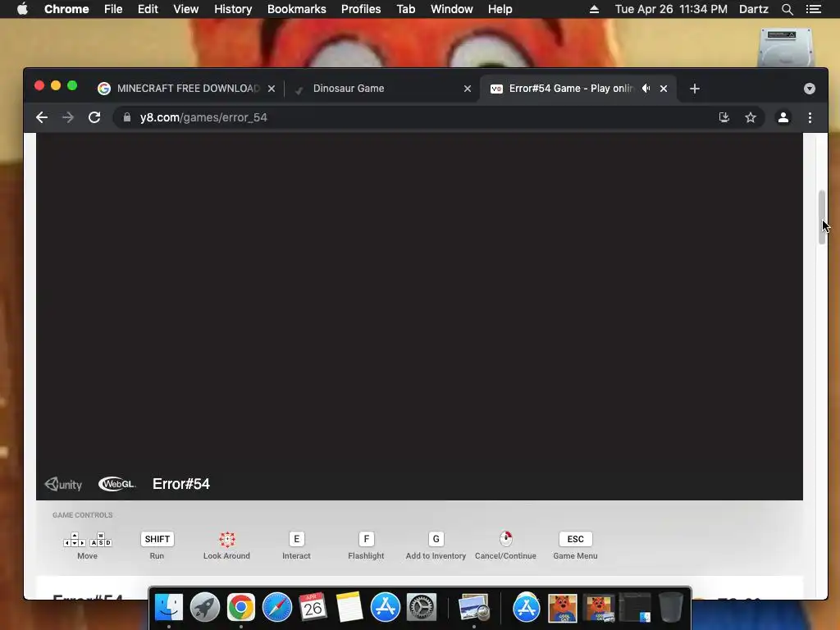This screenshot has height=630, width=840.
Task: Open Safari from the Dock
Action: (277, 608)
